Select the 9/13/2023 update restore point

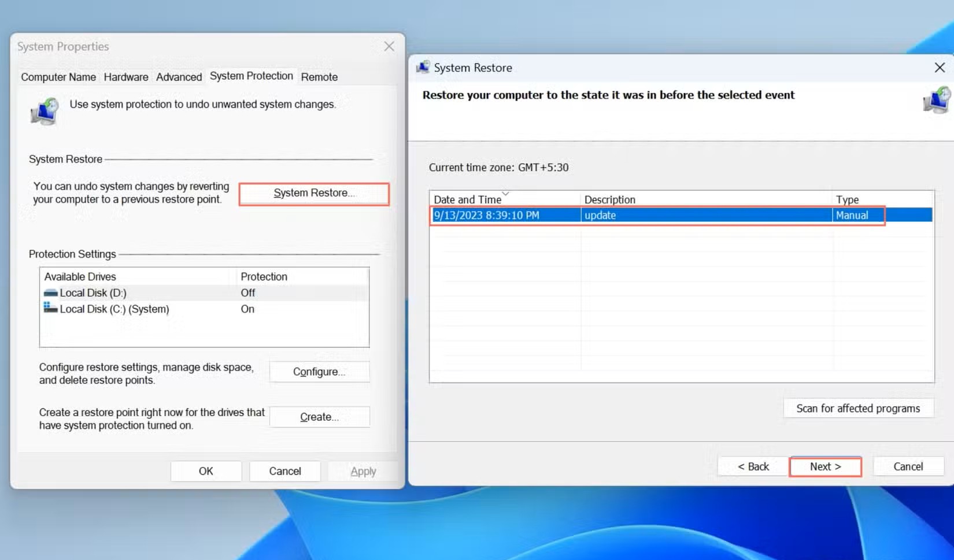[636, 214]
